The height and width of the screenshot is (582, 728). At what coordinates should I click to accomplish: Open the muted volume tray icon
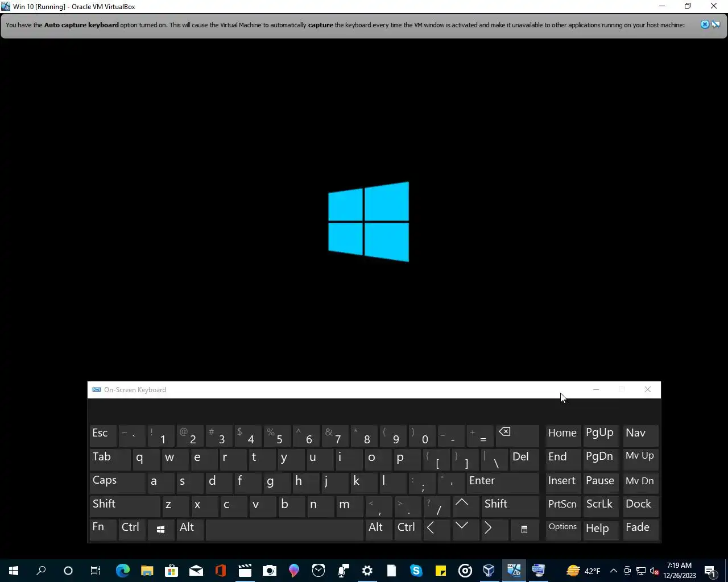pyautogui.click(x=655, y=571)
